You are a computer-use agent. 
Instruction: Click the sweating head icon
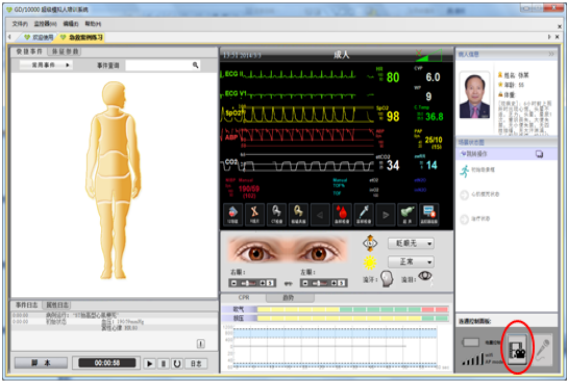[387, 279]
